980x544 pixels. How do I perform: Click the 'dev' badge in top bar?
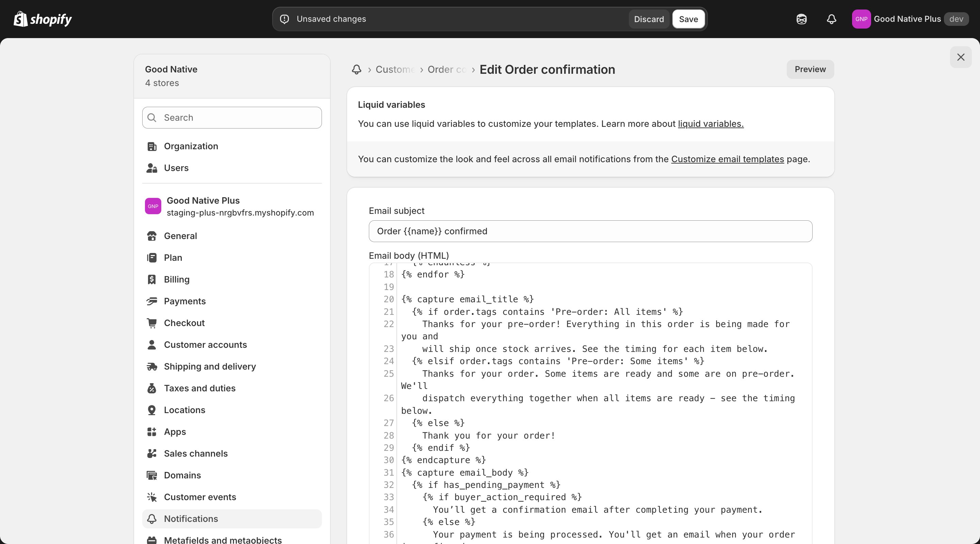pos(956,19)
